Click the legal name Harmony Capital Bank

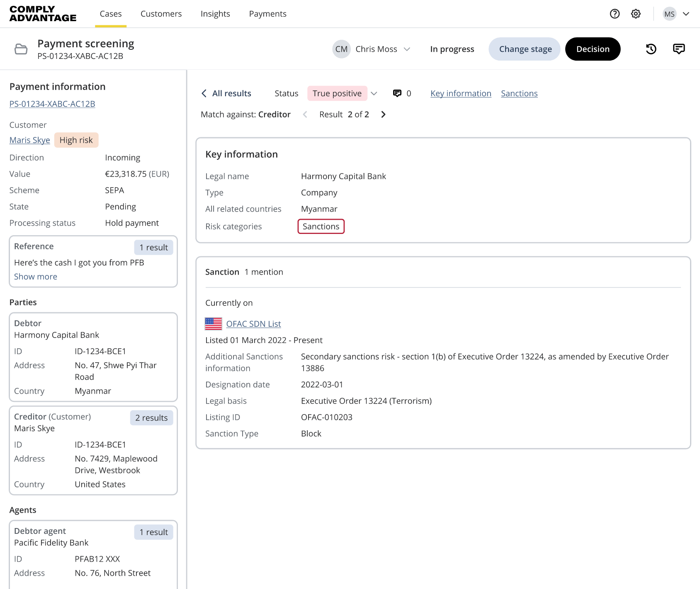click(x=343, y=176)
